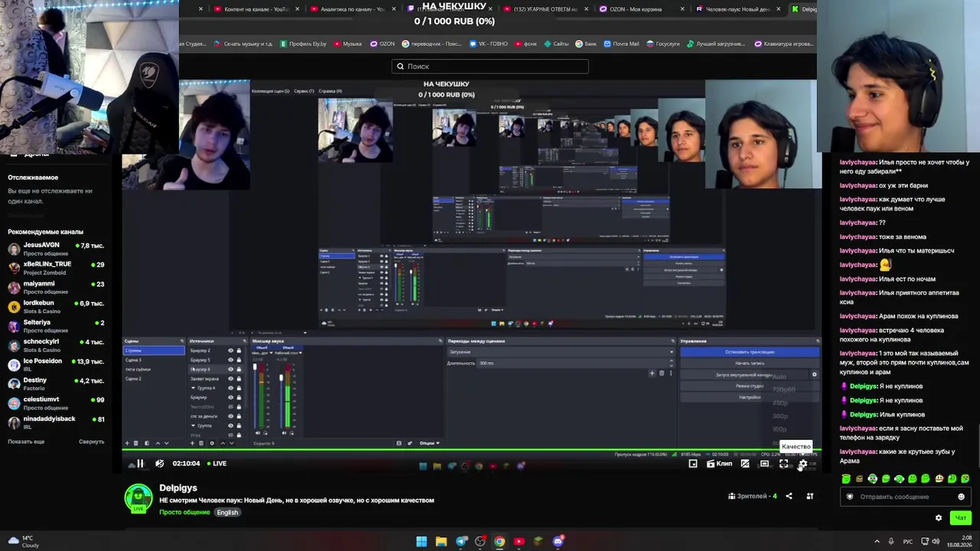Expand list with Показать еще

point(26,442)
